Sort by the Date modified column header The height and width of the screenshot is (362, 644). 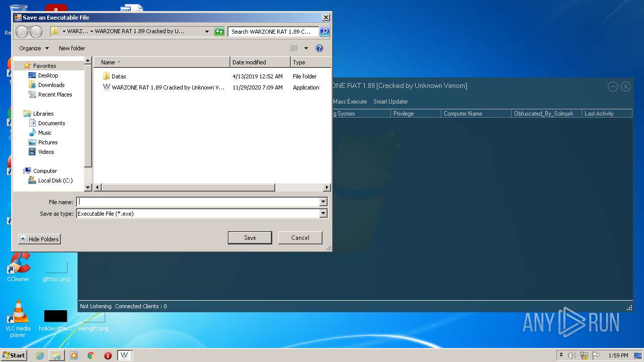[x=260, y=62]
